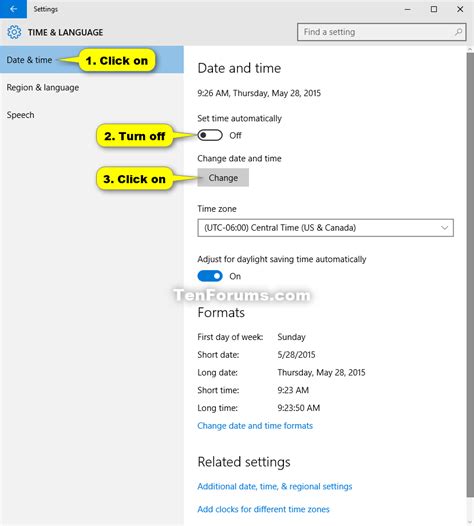This screenshot has height=526, width=474.
Task: Expand the Time zone dropdown
Action: [325, 228]
